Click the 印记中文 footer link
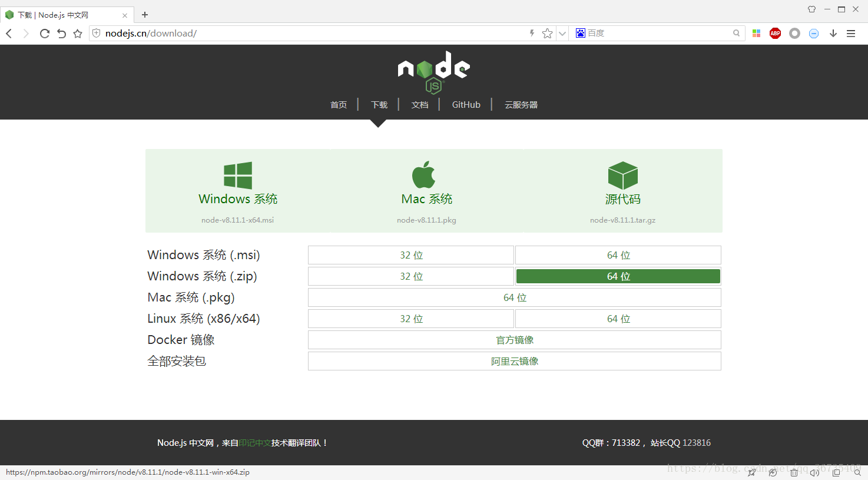 click(255, 443)
